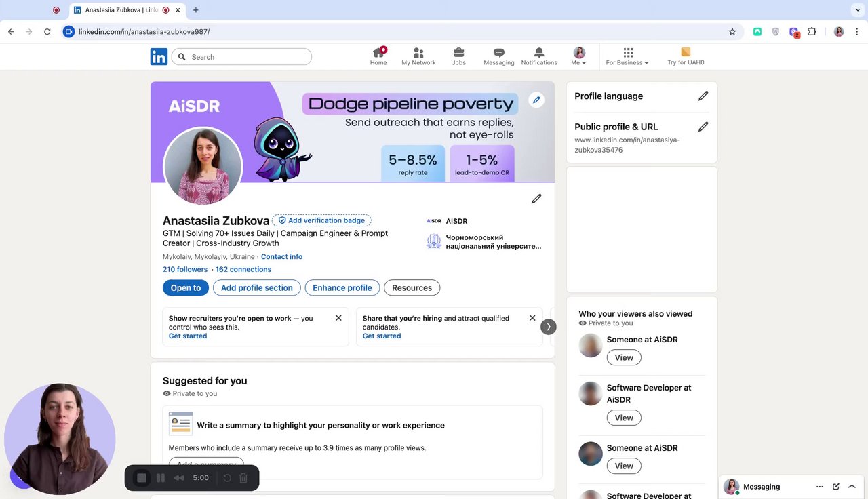Open Chrome profile avatar
The image size is (868, 499).
839,31
